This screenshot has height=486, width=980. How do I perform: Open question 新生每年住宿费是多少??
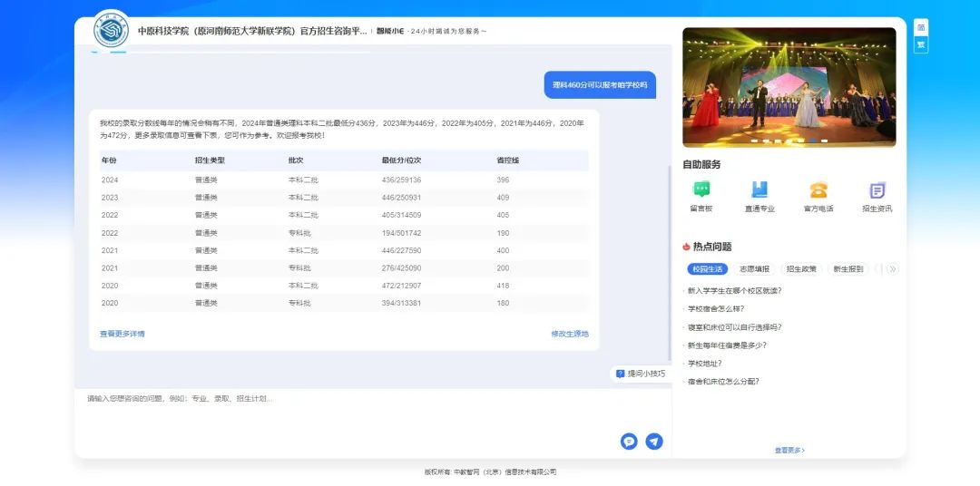[x=727, y=345]
